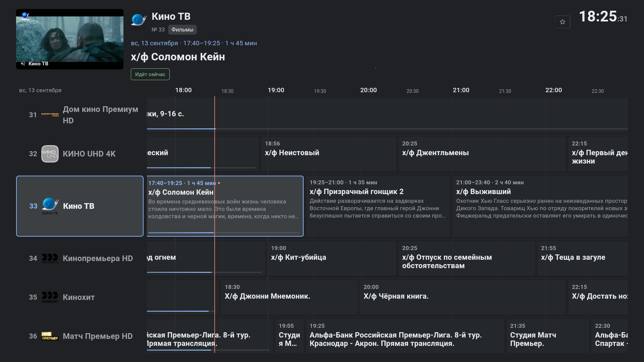
Task: Click the № 33 channel number label
Action: coord(158,30)
